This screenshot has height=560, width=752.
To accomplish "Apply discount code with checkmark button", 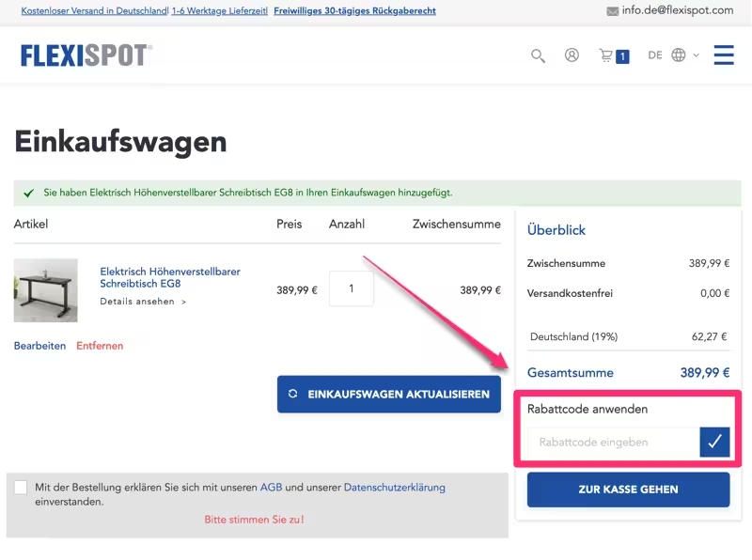I will [714, 442].
